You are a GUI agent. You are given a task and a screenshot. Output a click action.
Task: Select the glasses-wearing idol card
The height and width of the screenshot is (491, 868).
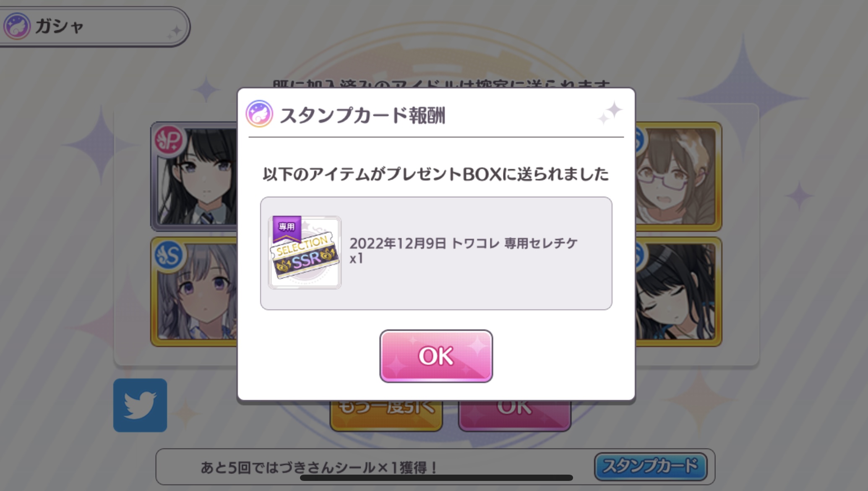tap(678, 176)
